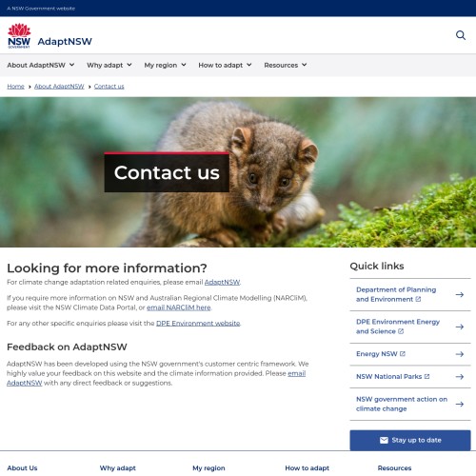Click the Stay up to date button
476x476 pixels.
[410, 440]
